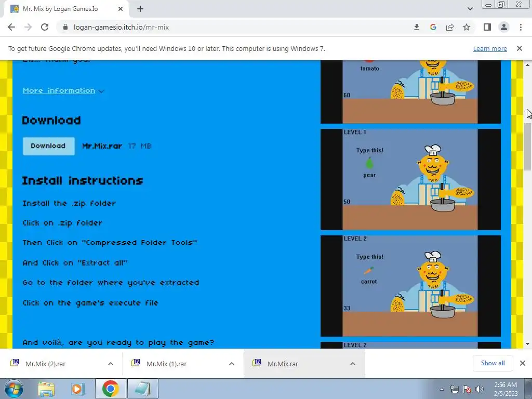
Task: Bookmark this page with star icon
Action: click(x=467, y=27)
